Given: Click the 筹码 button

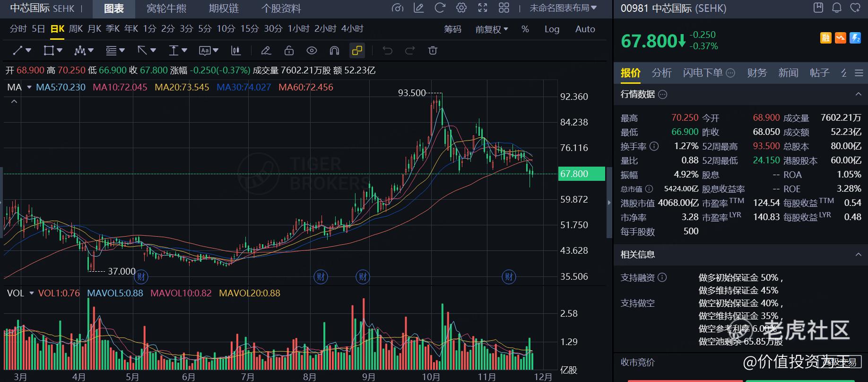Looking at the screenshot, I should coord(452,29).
